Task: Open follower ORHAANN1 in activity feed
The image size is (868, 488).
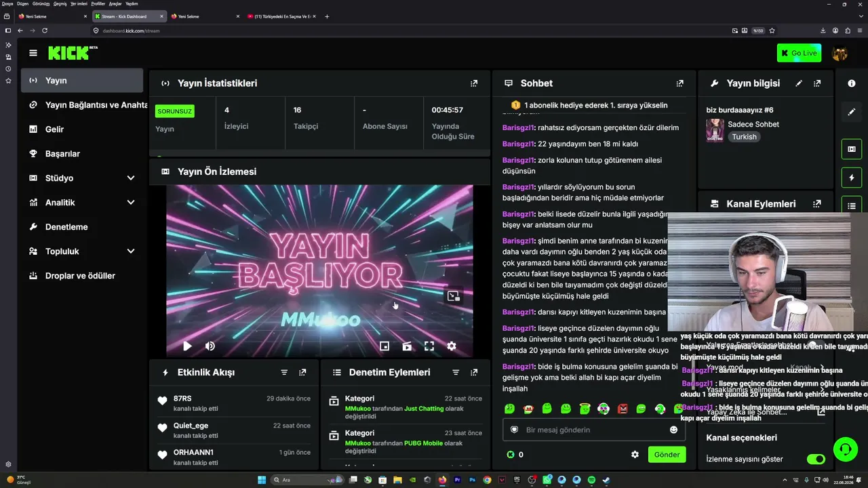Action: (x=193, y=452)
